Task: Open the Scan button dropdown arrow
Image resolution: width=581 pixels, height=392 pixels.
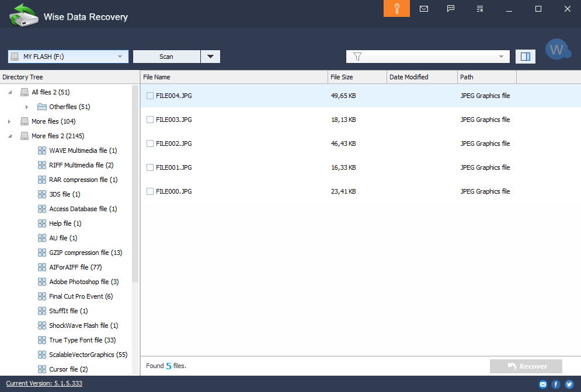Action: 210,57
